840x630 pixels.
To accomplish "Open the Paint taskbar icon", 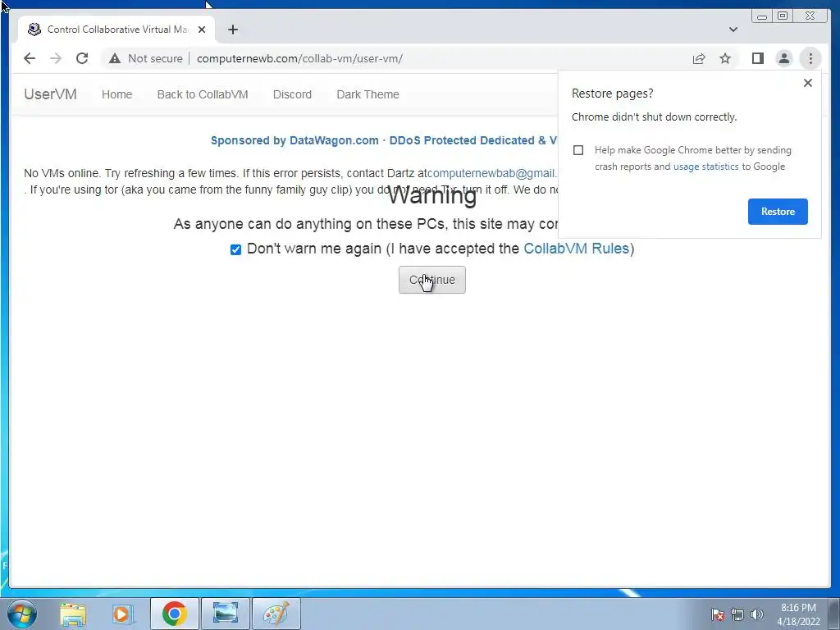I will (x=276, y=614).
